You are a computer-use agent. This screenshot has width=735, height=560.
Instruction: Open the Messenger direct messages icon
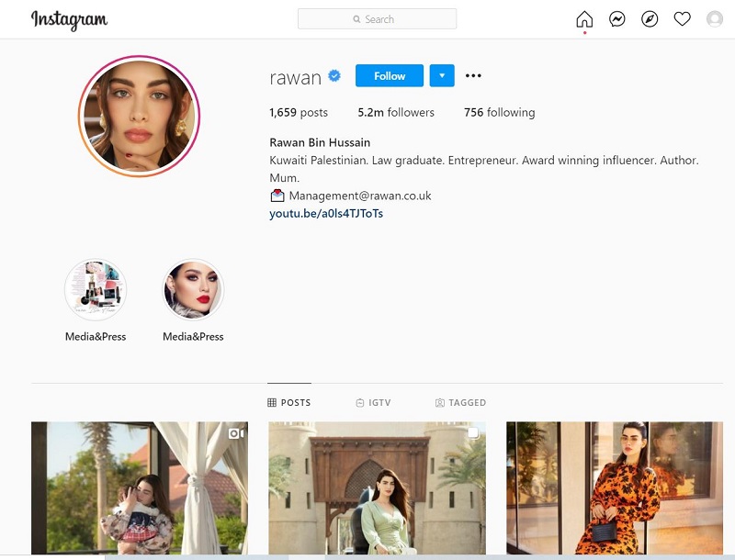point(616,19)
